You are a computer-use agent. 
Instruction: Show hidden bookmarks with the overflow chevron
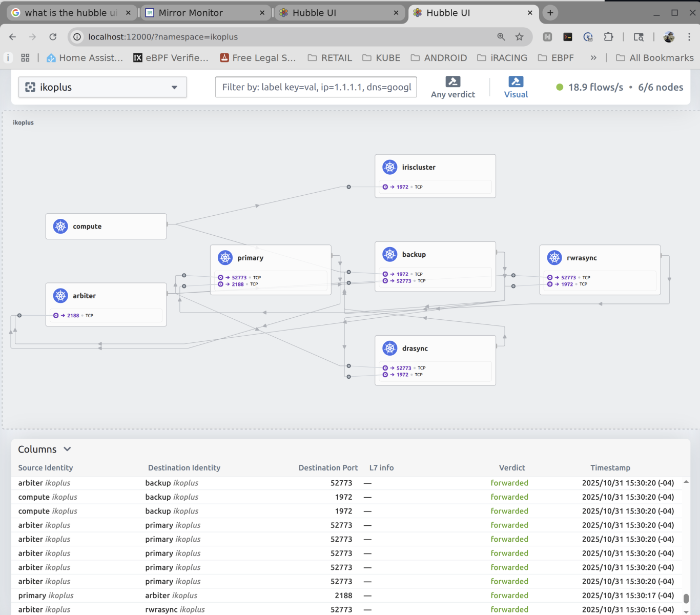point(593,58)
